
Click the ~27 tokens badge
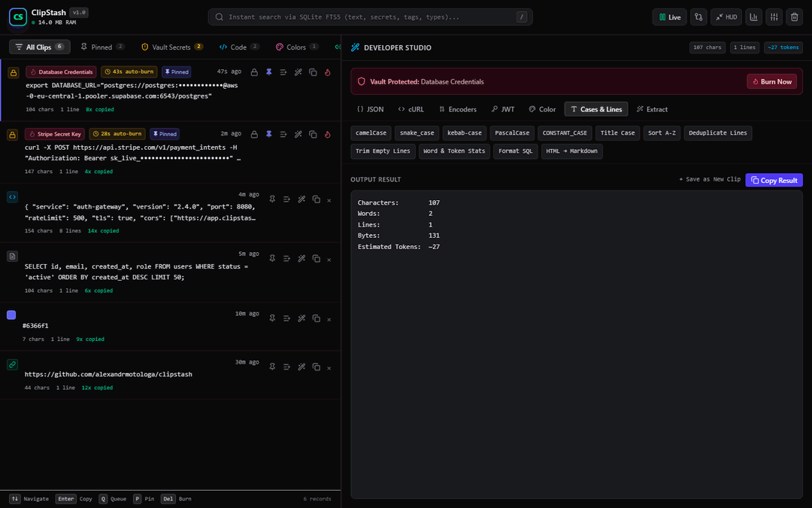click(783, 47)
